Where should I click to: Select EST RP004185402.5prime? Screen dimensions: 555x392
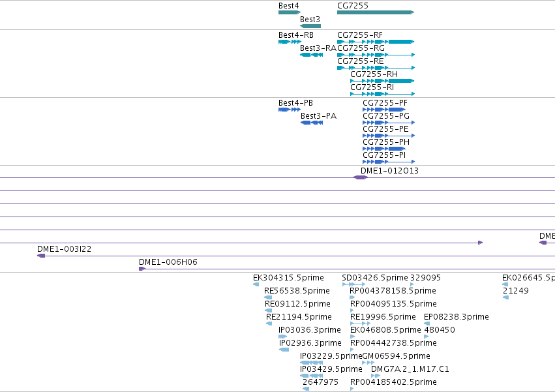coord(352,389)
